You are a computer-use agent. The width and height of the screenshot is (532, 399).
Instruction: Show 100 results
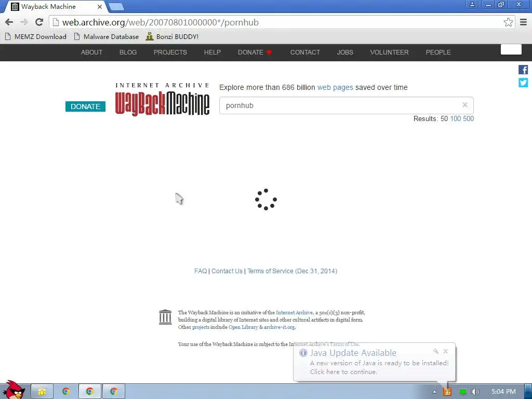[x=455, y=119]
